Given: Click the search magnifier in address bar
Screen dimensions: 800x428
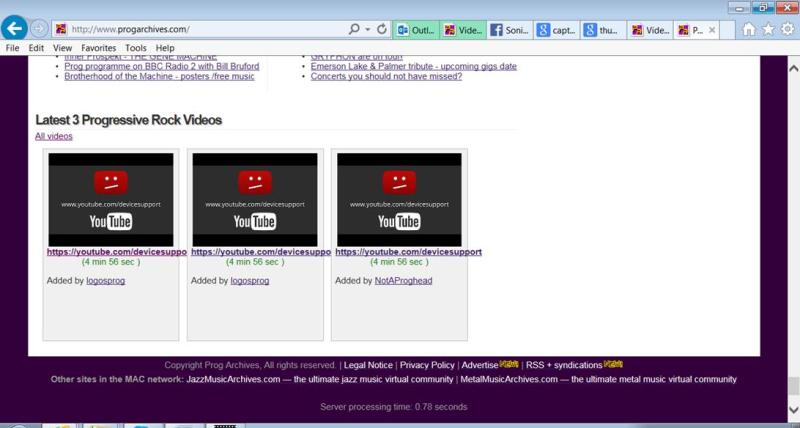Looking at the screenshot, I should pyautogui.click(x=354, y=30).
